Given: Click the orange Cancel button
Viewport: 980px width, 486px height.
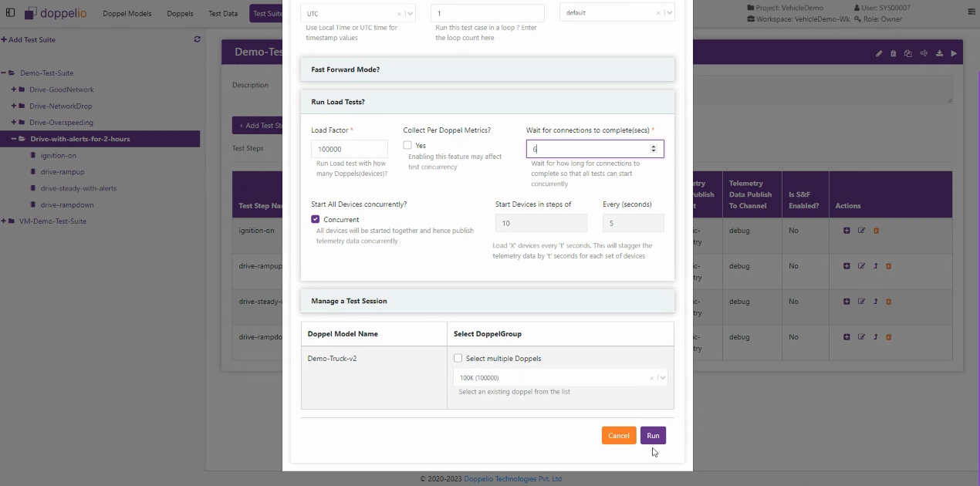Looking at the screenshot, I should coord(619,436).
